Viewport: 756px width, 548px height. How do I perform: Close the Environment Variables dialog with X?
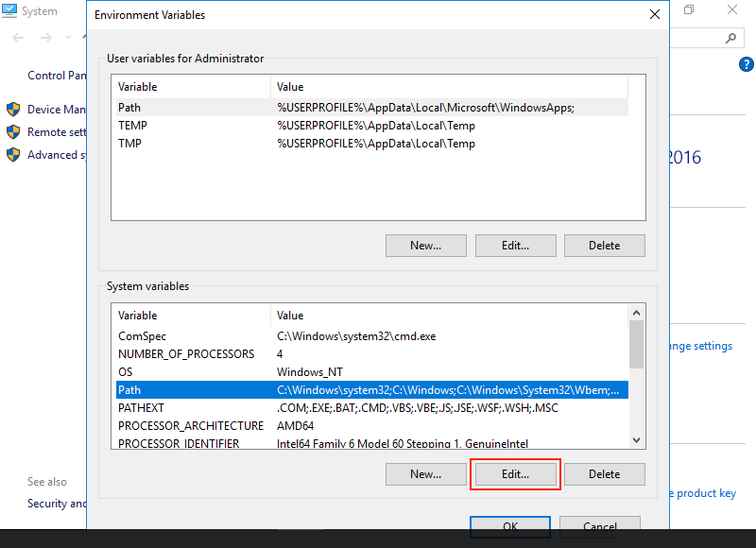[654, 14]
